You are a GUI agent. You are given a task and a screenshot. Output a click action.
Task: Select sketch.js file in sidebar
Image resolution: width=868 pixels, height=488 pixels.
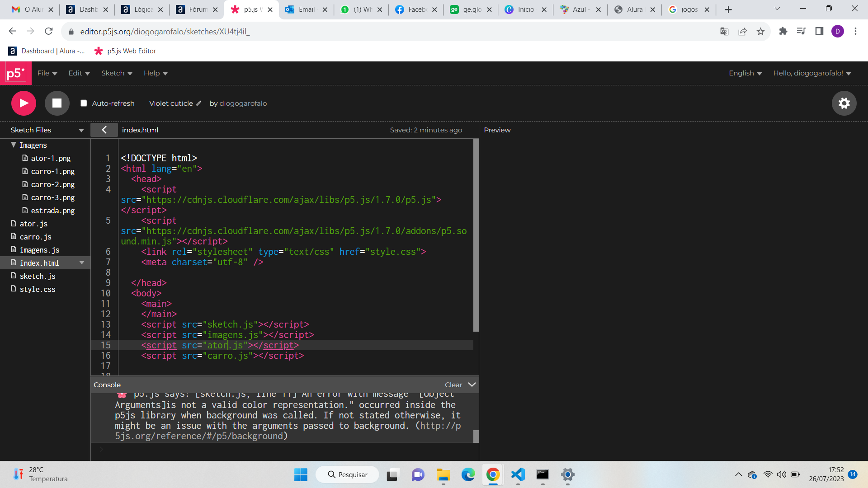(x=38, y=276)
